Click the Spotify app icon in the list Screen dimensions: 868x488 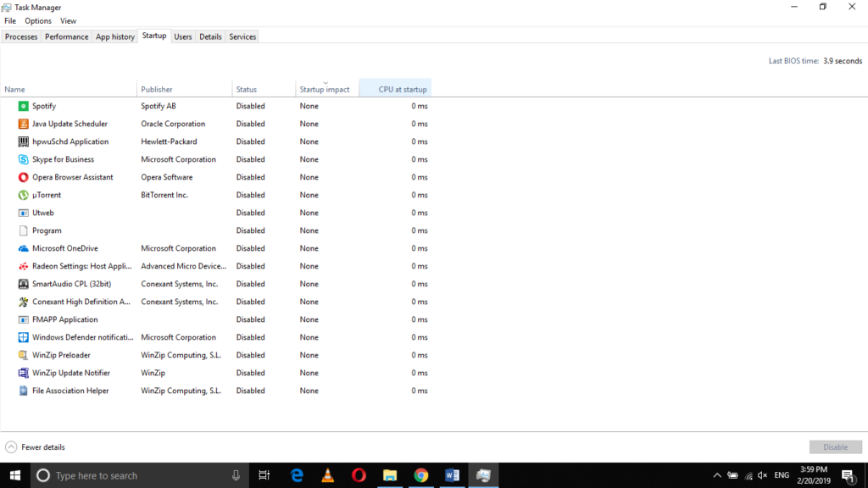point(23,106)
